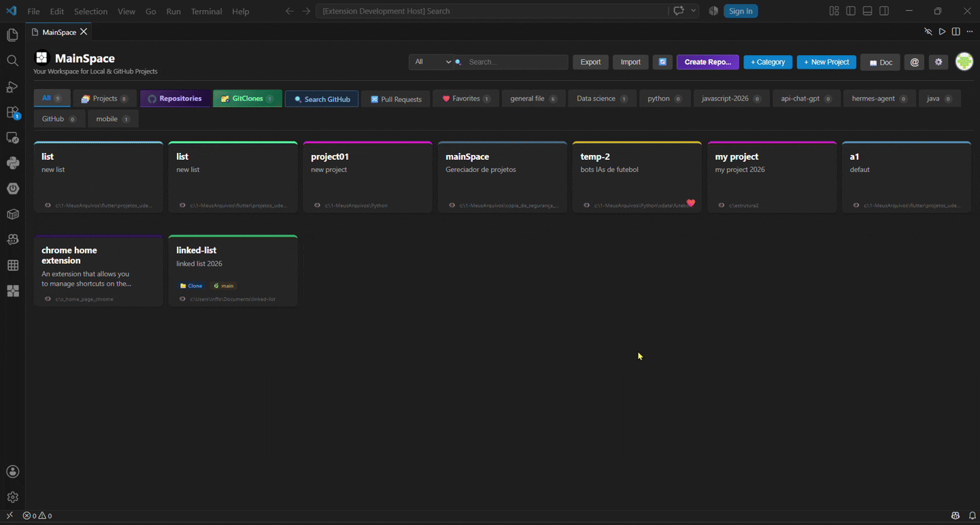This screenshot has height=525, width=980.
Task: Click the crossed-out eye icon in the editor toolbar
Action: 928,32
